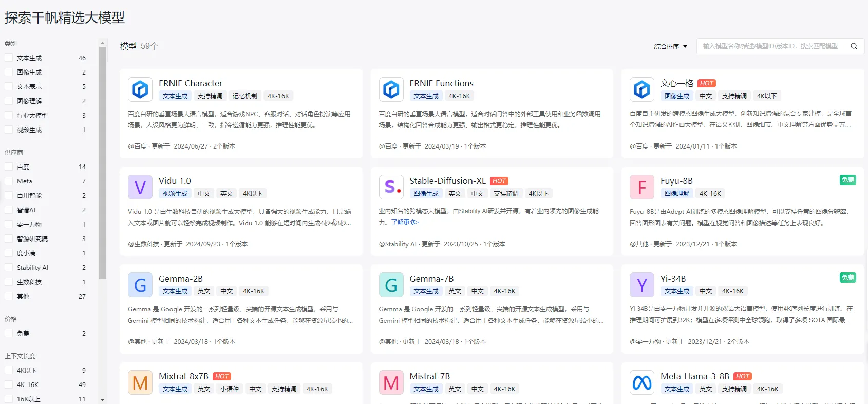Open the 了解更多 link in Stable-Diffusion-XL card

tap(405, 223)
